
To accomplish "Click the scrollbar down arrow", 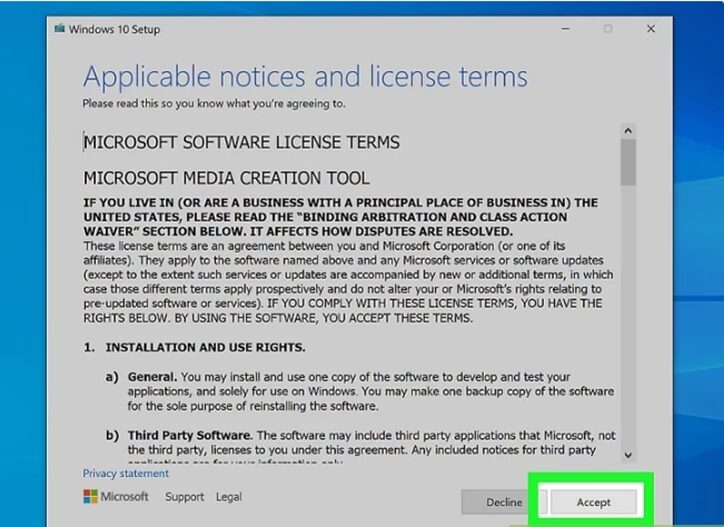I will [628, 455].
